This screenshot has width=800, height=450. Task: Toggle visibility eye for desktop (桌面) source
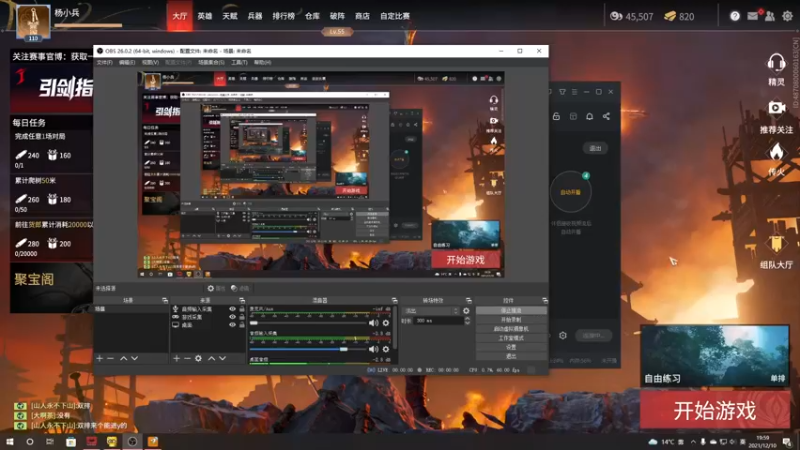232,324
